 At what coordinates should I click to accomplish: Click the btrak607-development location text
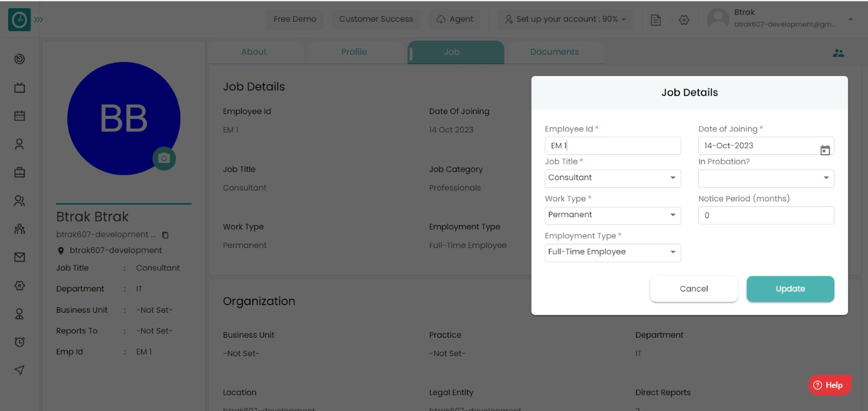click(116, 250)
